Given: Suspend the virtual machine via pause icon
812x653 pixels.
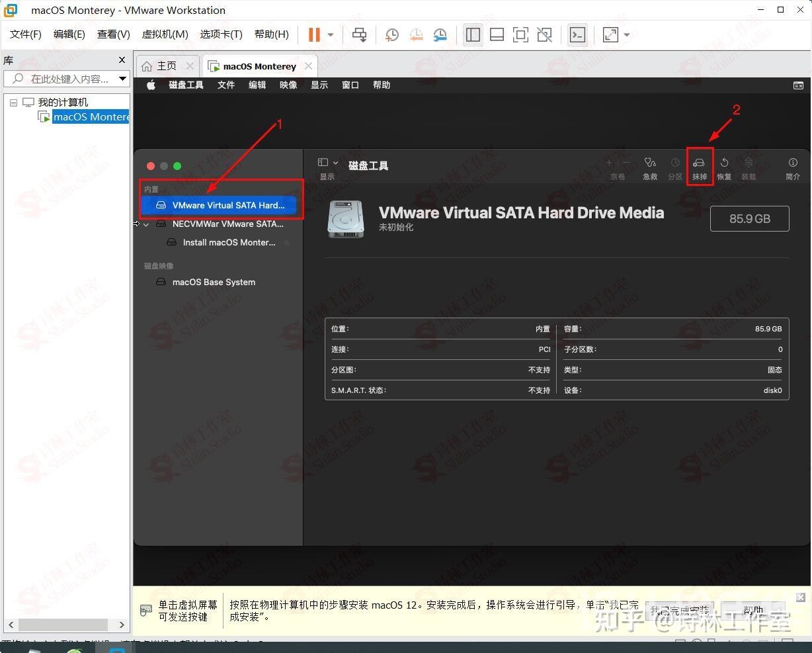Looking at the screenshot, I should click(313, 34).
